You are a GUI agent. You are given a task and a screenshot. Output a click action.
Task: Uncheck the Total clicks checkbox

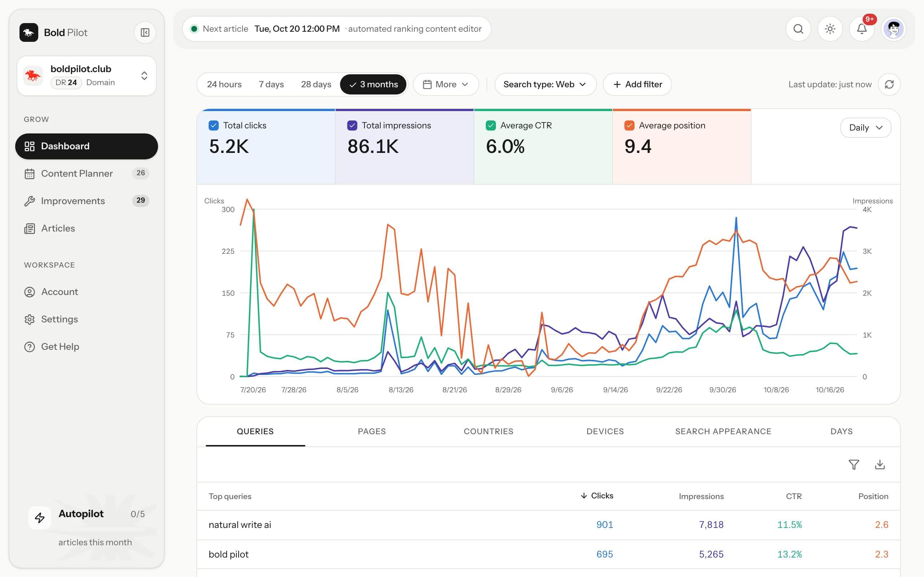coord(213,125)
